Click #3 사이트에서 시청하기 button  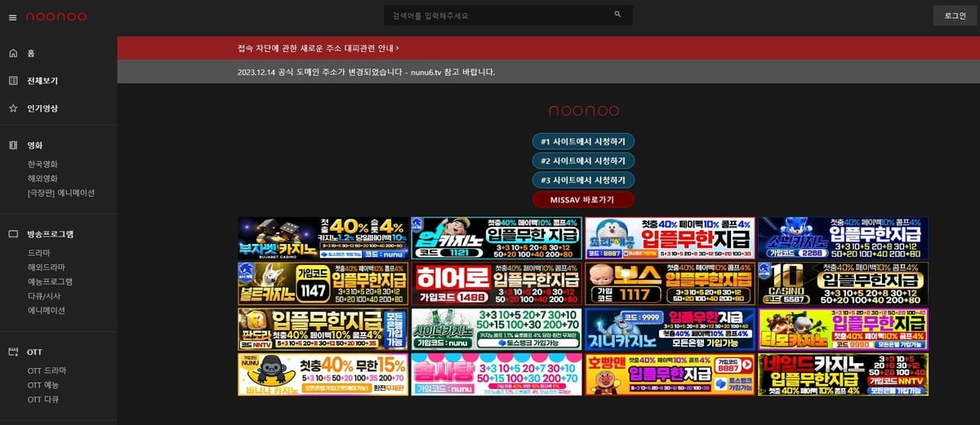coord(583,180)
